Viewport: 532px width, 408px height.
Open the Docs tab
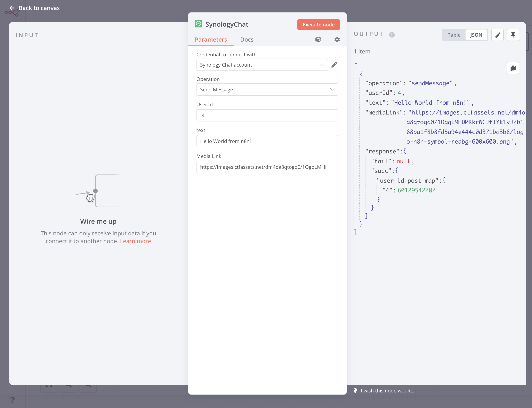point(247,40)
